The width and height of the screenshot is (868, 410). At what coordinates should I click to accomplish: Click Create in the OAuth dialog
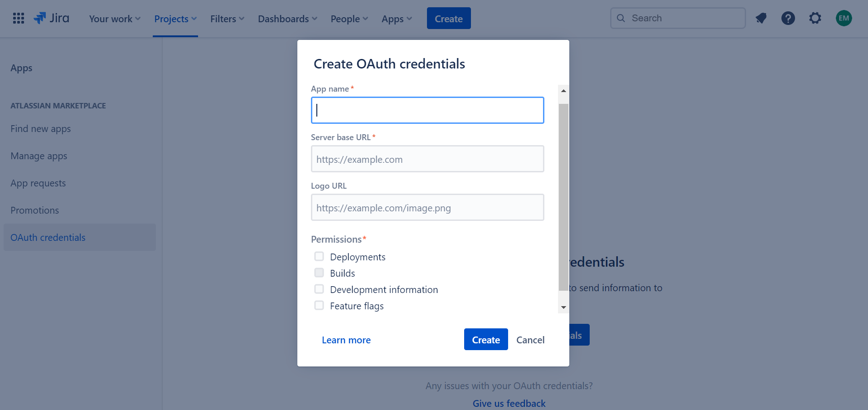[x=486, y=339]
